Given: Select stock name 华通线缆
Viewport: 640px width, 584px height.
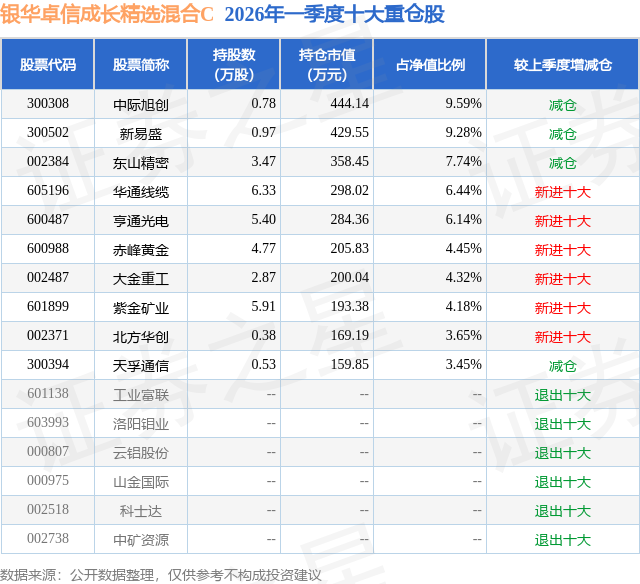Looking at the screenshot, I should (x=141, y=192).
